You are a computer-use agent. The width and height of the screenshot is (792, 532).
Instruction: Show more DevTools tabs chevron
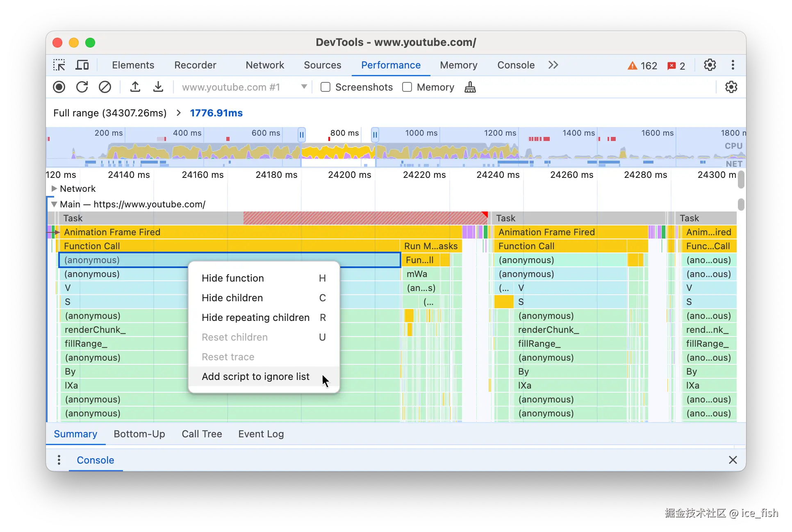click(553, 65)
